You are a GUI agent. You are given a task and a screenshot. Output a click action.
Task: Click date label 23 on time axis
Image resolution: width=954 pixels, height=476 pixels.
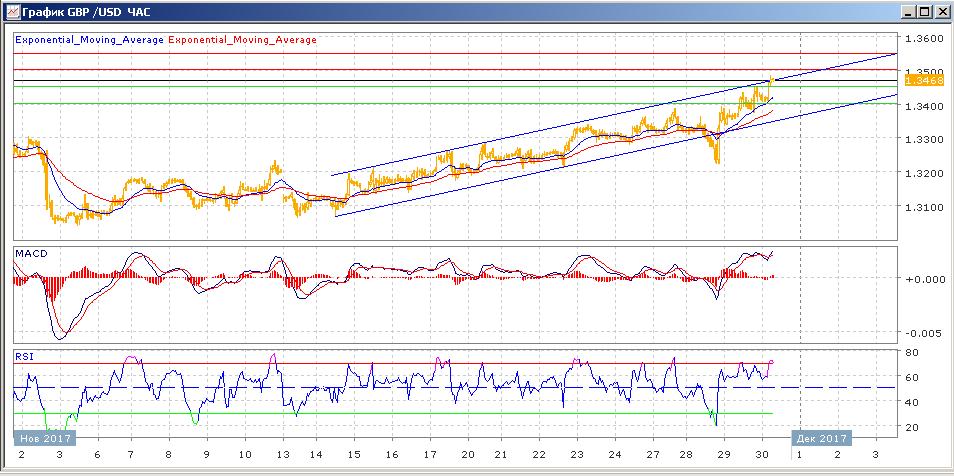[x=577, y=455]
